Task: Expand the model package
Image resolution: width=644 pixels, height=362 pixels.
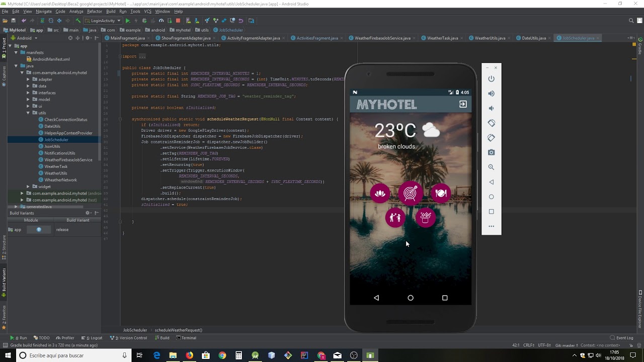Action: (28, 100)
